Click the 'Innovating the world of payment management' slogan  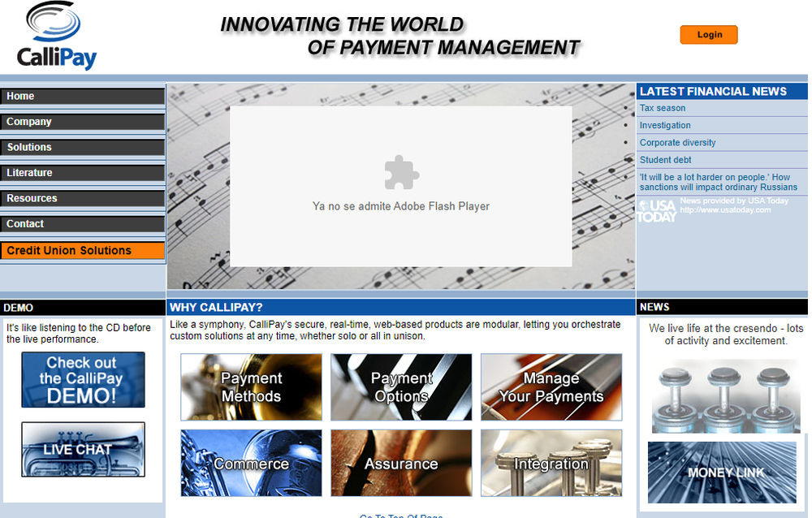click(400, 36)
